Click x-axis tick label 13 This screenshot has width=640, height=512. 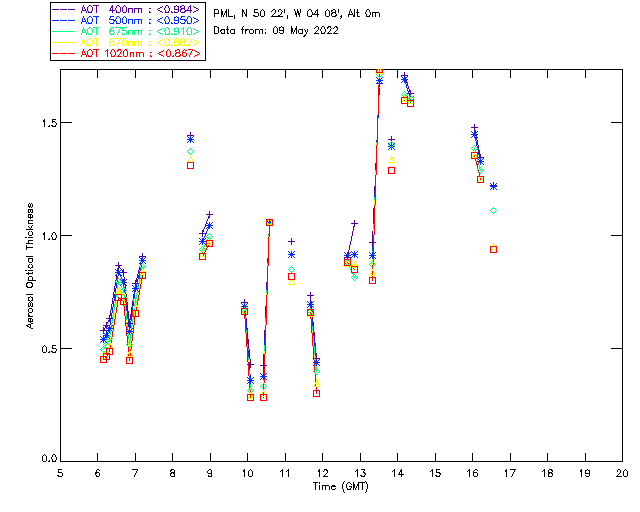360,473
